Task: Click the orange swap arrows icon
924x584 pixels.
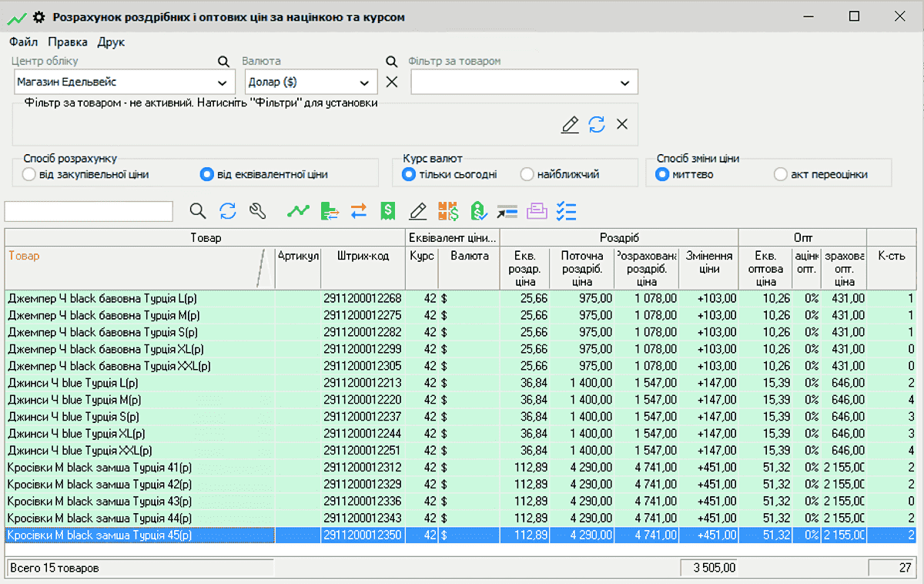Action: (x=359, y=211)
